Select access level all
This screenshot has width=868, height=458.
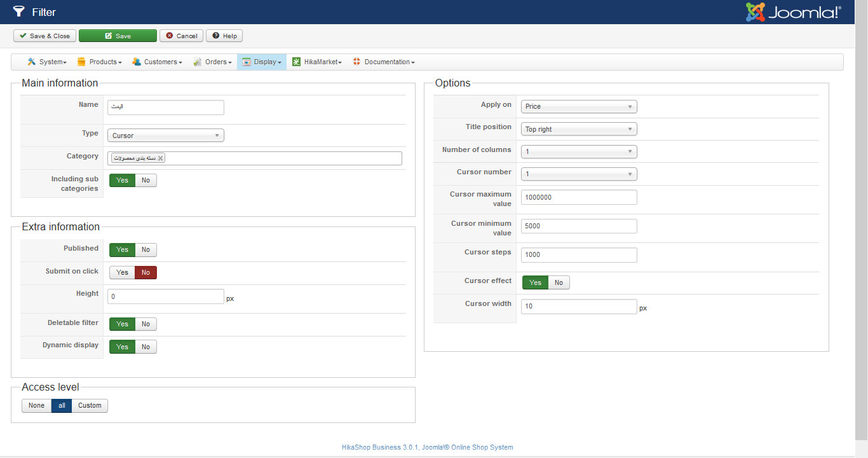62,405
